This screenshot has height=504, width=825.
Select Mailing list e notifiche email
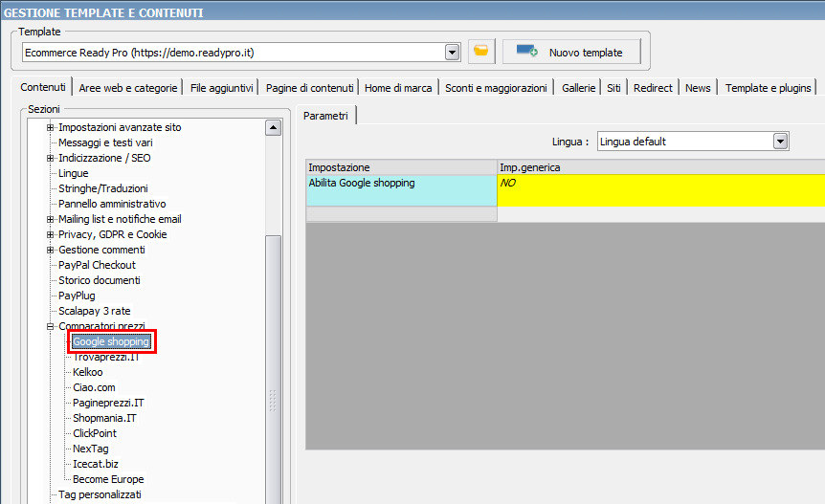tap(120, 219)
